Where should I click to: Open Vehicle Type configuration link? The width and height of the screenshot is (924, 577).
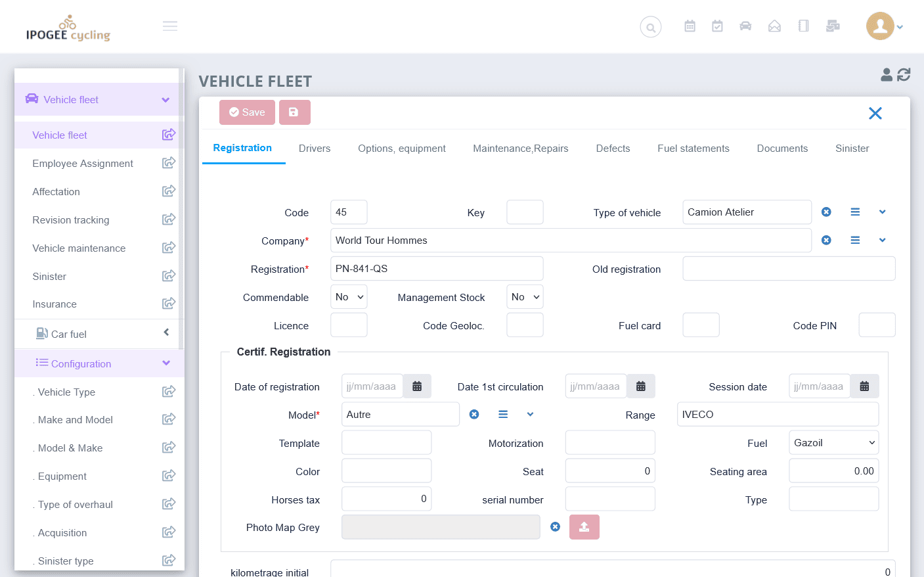tap(66, 392)
